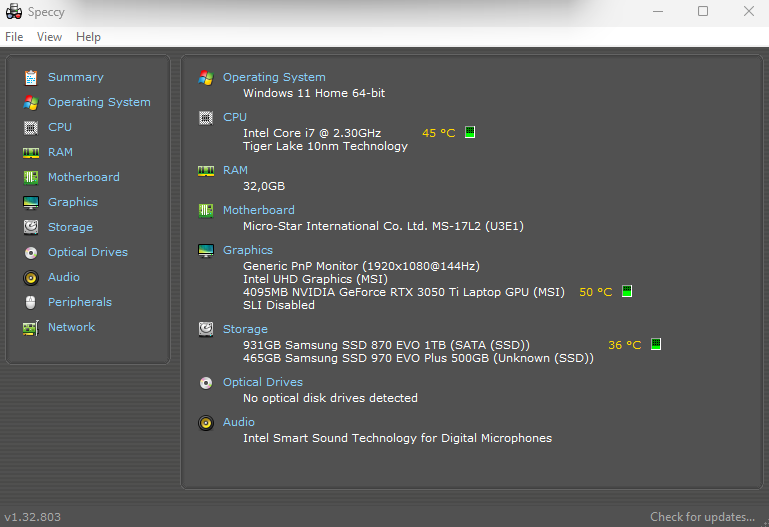Show Optical Drives from sidebar

pos(88,252)
